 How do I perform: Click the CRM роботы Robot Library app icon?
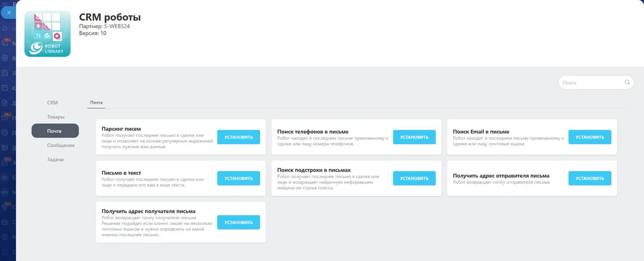point(48,34)
